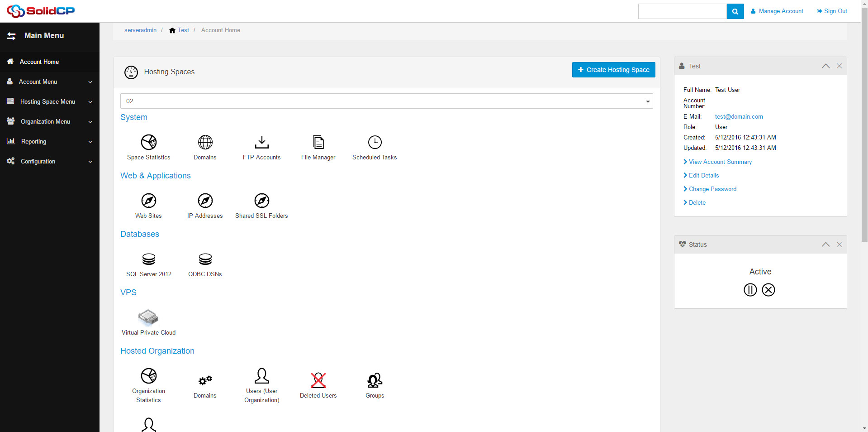Image resolution: width=868 pixels, height=432 pixels.
Task: Suspend account with the pause icon
Action: click(750, 290)
